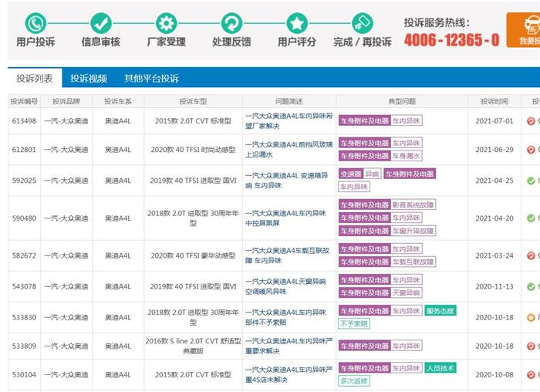Click the 用户投诉 phone step icon
Screen dimensions: 540x392
click(x=35, y=23)
